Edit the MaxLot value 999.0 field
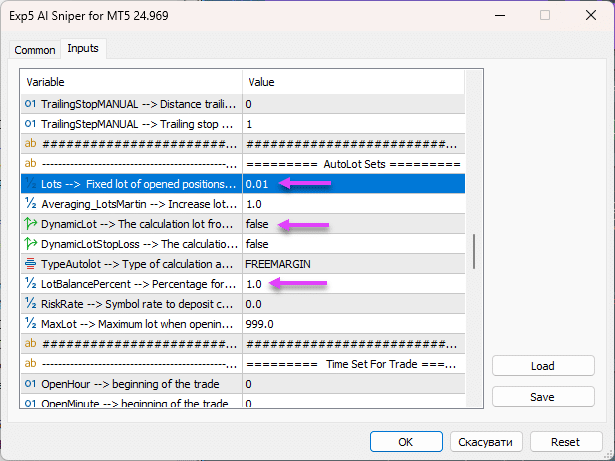The image size is (615, 461). [350, 324]
